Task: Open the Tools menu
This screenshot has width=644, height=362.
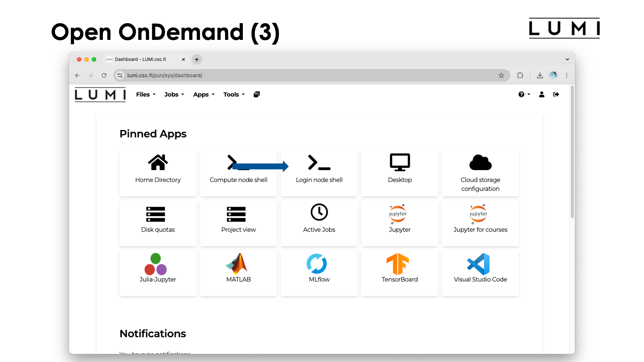Action: coord(233,94)
